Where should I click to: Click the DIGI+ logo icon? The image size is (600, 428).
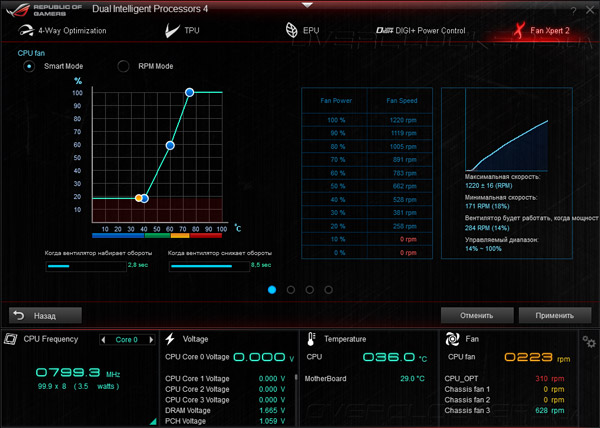(384, 31)
